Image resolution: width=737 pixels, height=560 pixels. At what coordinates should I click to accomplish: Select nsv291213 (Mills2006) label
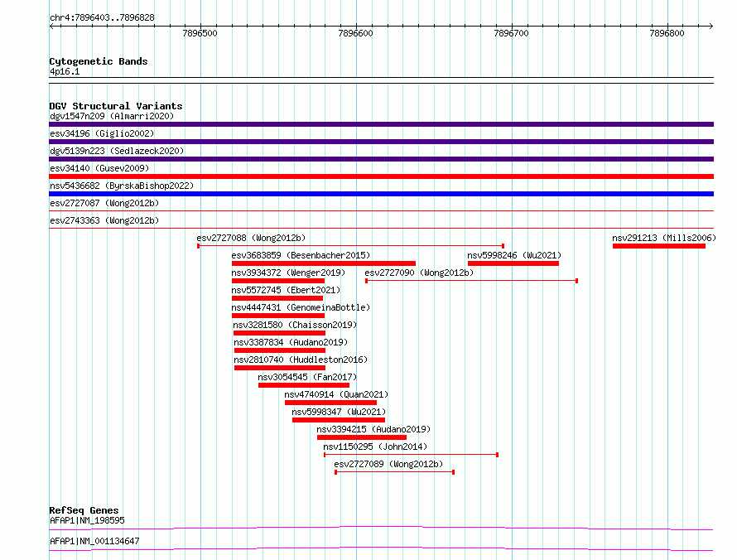coord(664,238)
